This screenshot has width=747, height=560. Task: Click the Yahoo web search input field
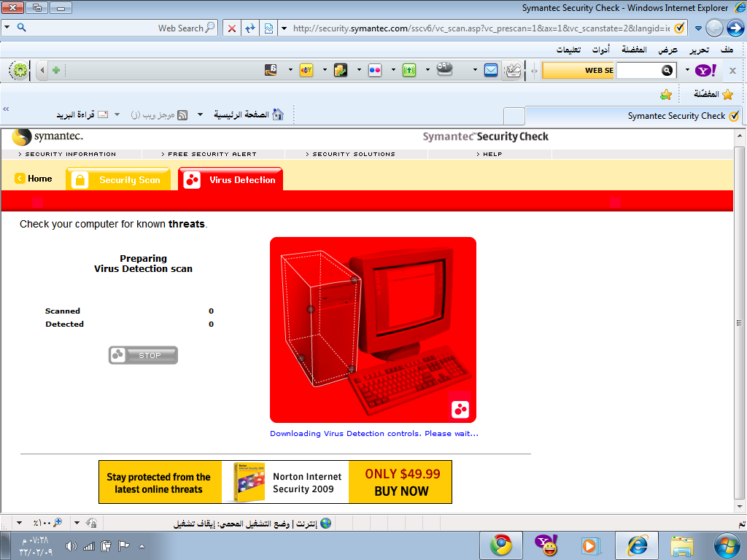(638, 70)
